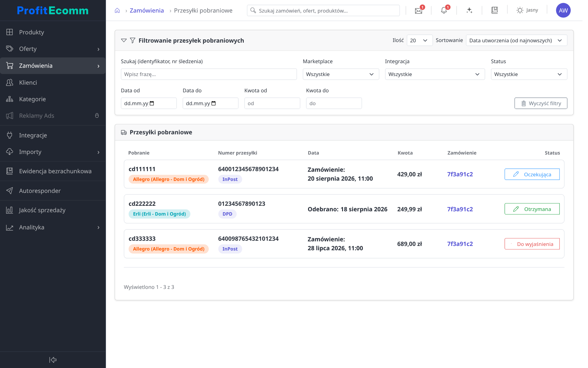Focus the Kwota od input field
Viewport: 588px width, 368px height.
point(272,103)
